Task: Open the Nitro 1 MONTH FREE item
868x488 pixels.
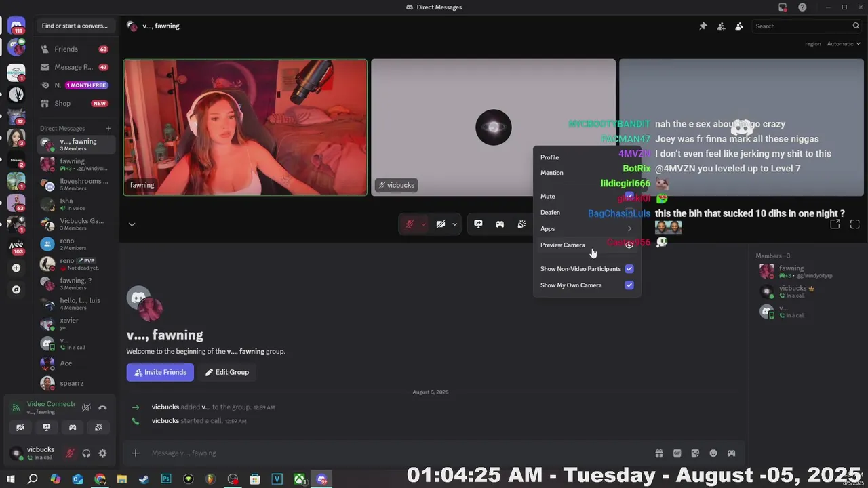Action: coord(76,85)
